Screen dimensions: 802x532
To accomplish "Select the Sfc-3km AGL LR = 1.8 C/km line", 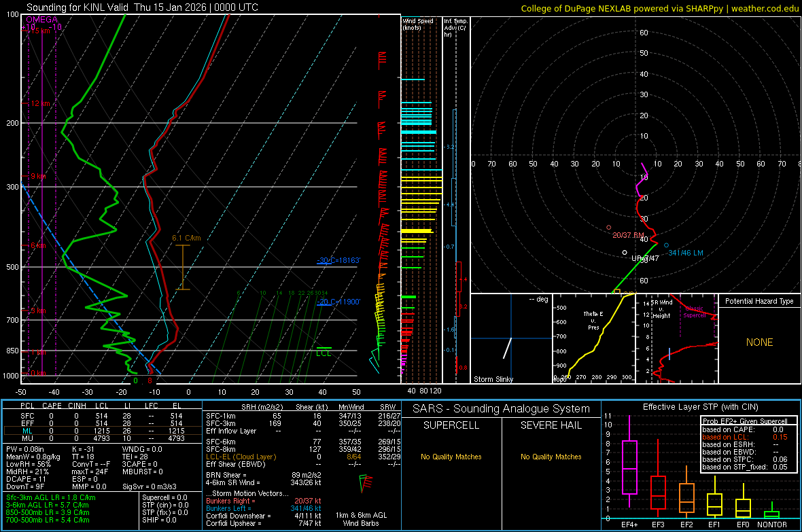I will [51, 497].
